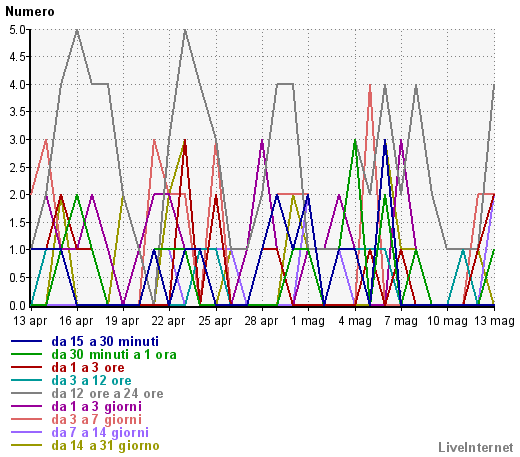This screenshot has width=520, height=457.
Task: Click the 'da 7 a 14 giorni' legend label
Action: pyautogui.click(x=100, y=432)
